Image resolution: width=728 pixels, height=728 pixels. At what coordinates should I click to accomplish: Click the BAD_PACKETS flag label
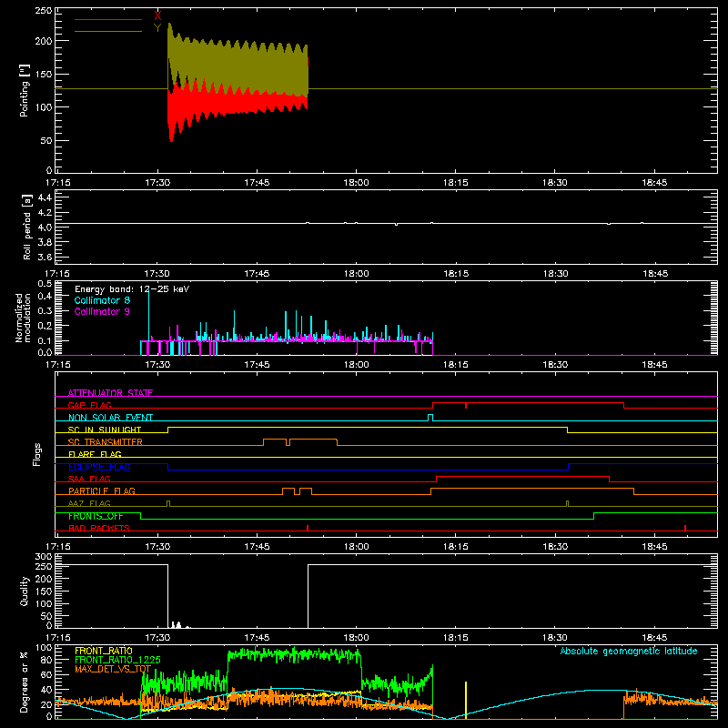[99, 528]
